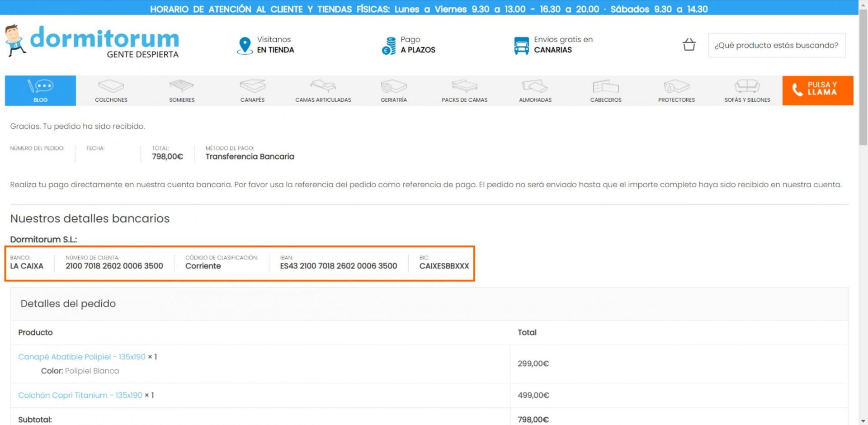Click the delivery truck shipping icon
This screenshot has width=868, height=425.
pyautogui.click(x=521, y=46)
